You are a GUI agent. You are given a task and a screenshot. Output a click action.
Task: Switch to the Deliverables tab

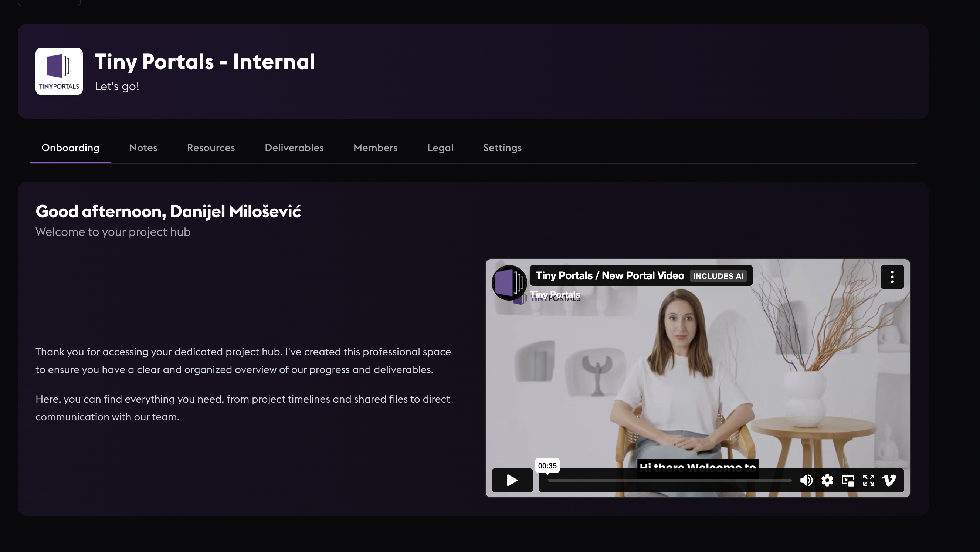tap(294, 148)
